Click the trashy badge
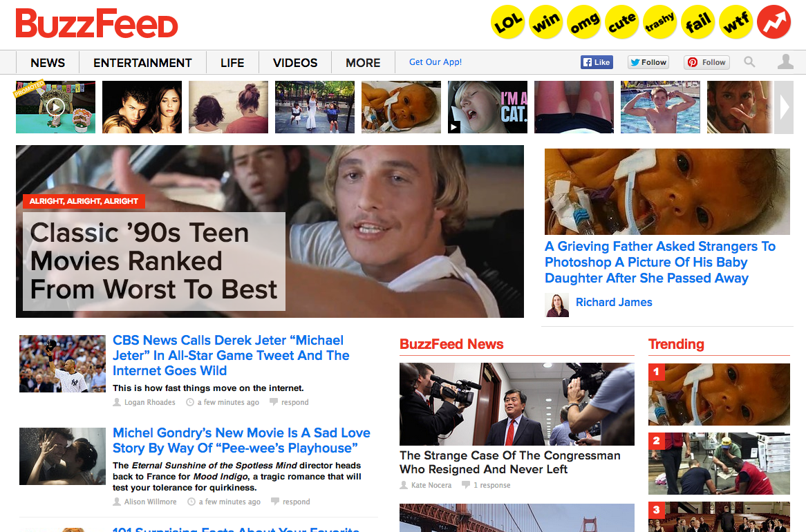Image resolution: width=806 pixels, height=532 pixels. (660, 22)
